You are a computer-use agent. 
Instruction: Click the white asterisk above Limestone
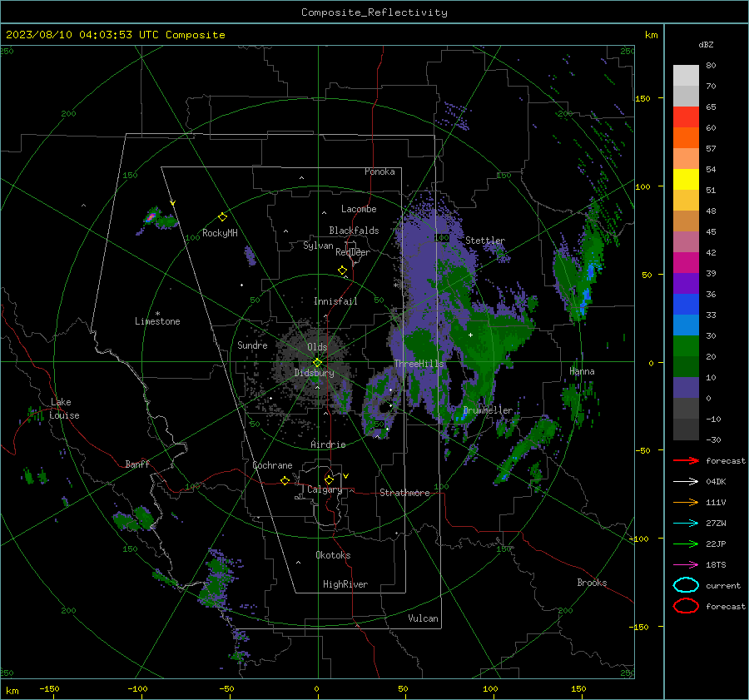click(x=157, y=314)
